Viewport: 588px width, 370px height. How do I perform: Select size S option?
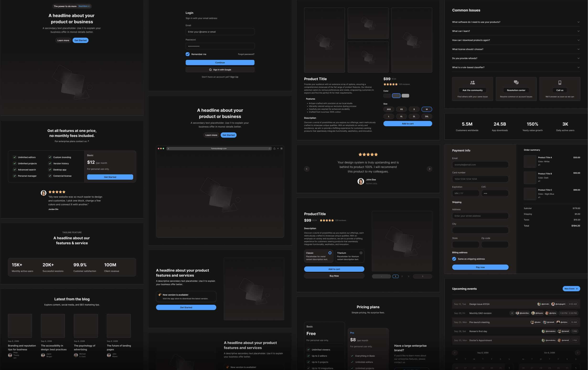pyautogui.click(x=414, y=109)
